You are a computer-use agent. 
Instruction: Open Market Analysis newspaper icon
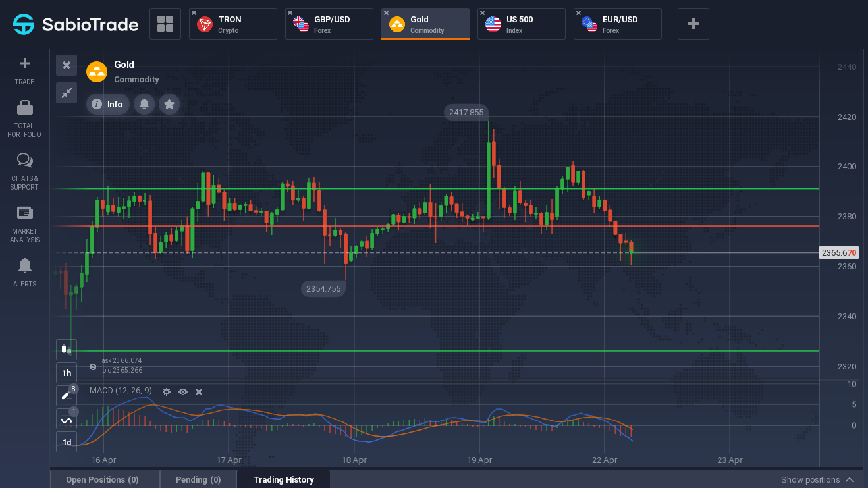pos(25,213)
